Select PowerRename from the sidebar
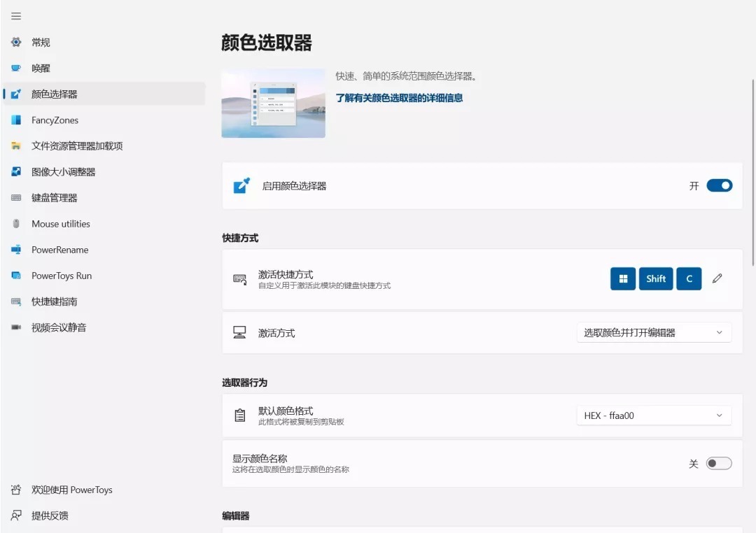 pyautogui.click(x=60, y=250)
